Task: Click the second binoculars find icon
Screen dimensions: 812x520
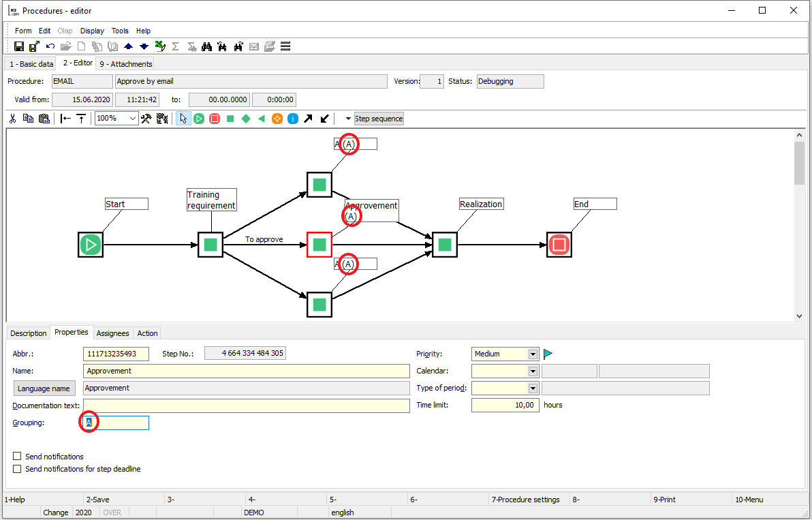Action: 222,46
